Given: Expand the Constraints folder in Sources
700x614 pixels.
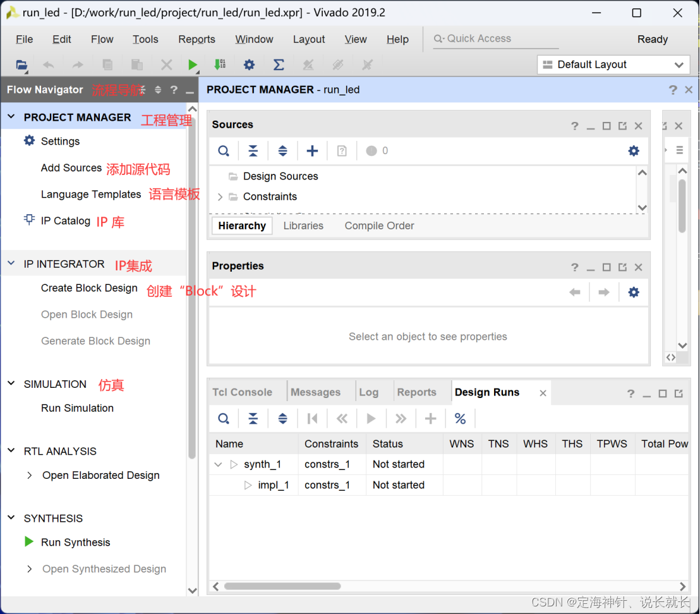Looking at the screenshot, I should click(220, 197).
